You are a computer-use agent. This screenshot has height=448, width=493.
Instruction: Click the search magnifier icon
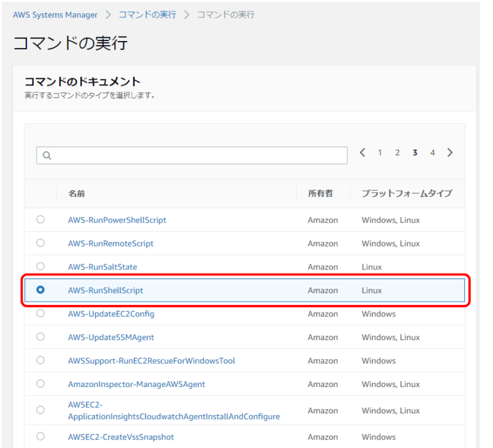tap(47, 155)
